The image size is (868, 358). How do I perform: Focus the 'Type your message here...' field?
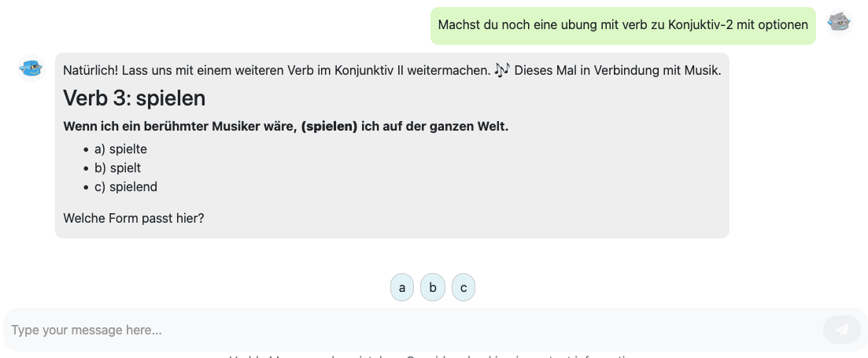click(409, 330)
